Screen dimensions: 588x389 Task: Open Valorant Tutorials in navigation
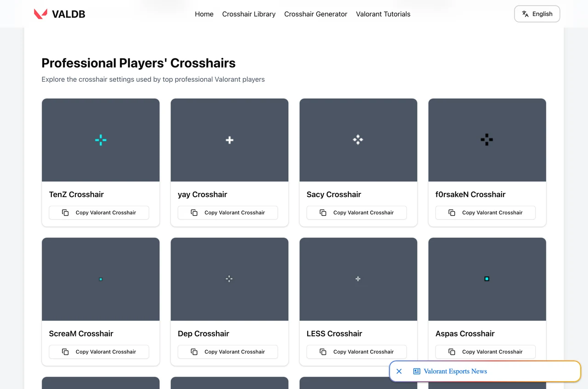coord(383,14)
